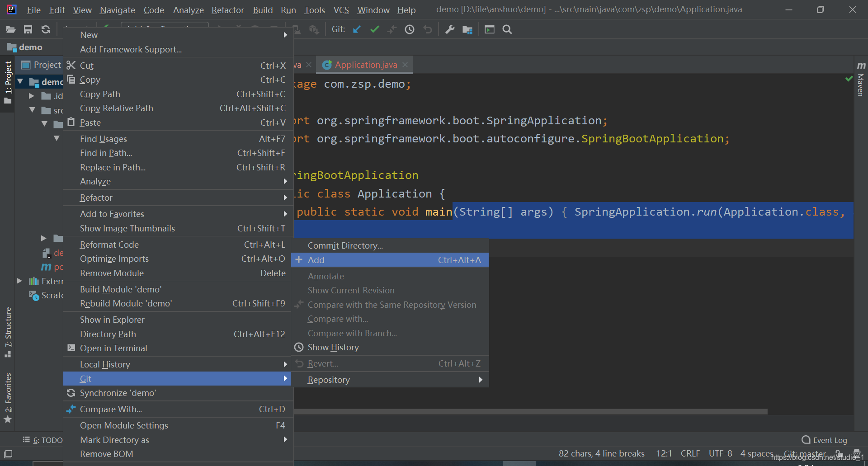The height and width of the screenshot is (466, 868).
Task: Click the Save All toolbar icon
Action: 28,30
